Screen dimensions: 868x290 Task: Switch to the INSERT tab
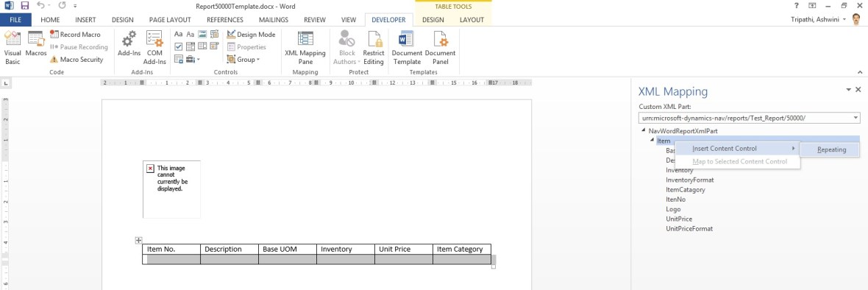[x=86, y=20]
